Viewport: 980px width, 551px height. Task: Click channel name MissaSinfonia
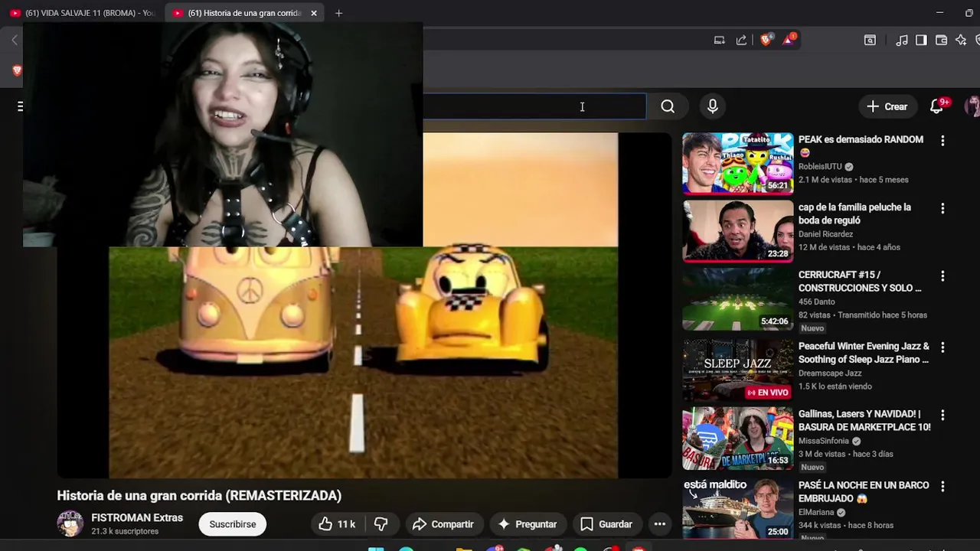coord(824,441)
